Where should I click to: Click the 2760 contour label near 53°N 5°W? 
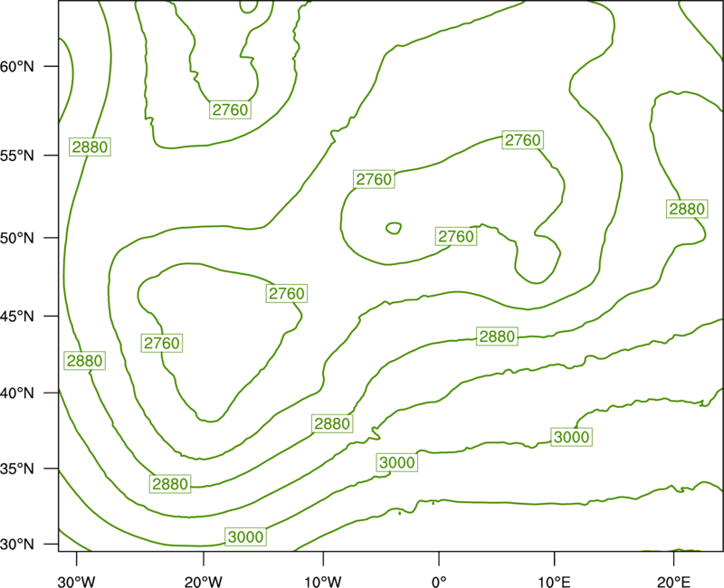click(374, 179)
